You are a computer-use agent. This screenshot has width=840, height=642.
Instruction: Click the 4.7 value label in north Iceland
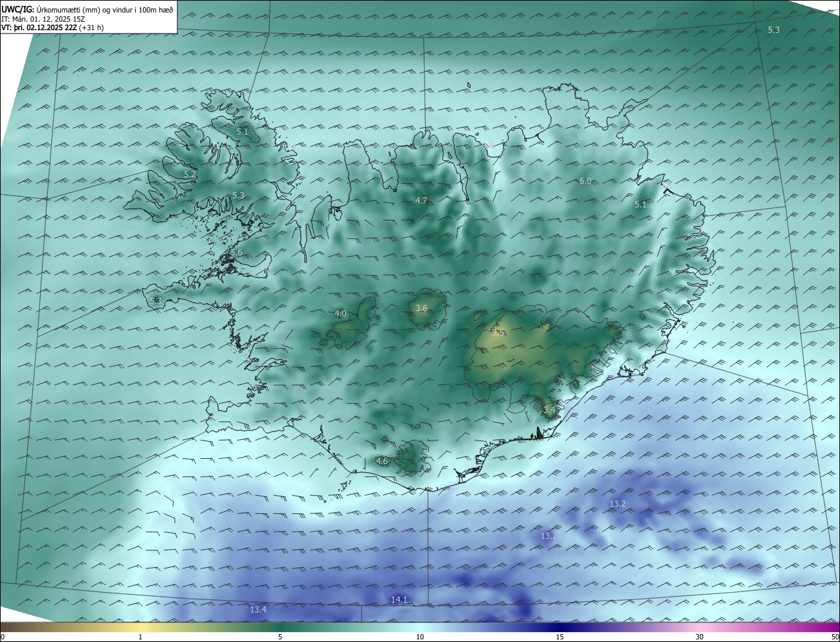tap(421, 200)
